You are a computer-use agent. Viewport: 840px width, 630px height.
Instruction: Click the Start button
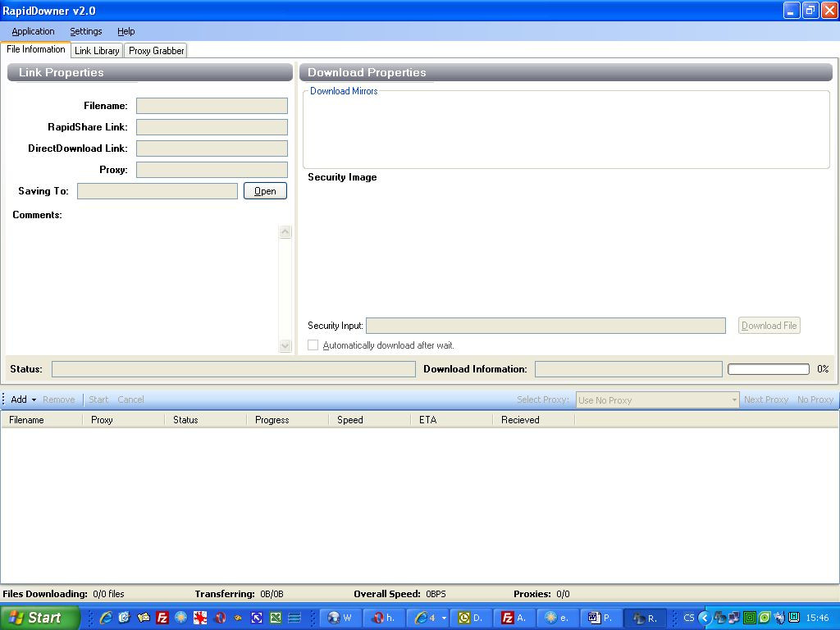(39, 618)
